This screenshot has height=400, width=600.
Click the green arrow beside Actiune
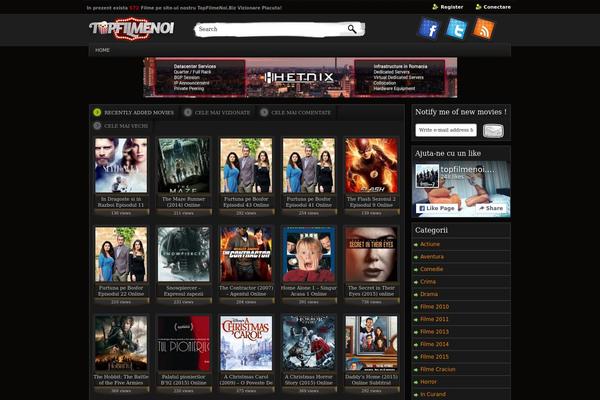(x=416, y=245)
